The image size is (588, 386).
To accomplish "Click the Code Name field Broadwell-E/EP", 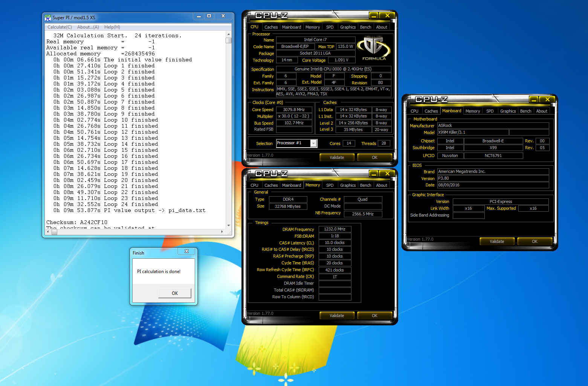I will point(295,47).
